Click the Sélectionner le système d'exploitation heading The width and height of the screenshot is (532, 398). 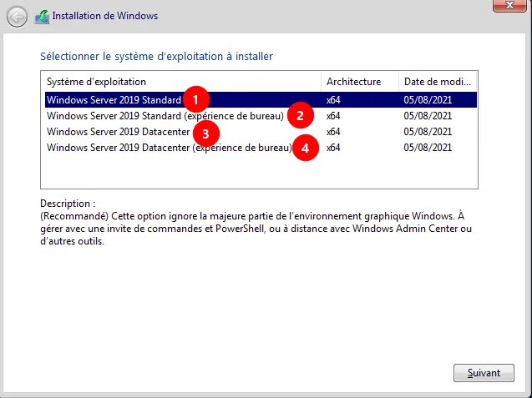coord(156,56)
